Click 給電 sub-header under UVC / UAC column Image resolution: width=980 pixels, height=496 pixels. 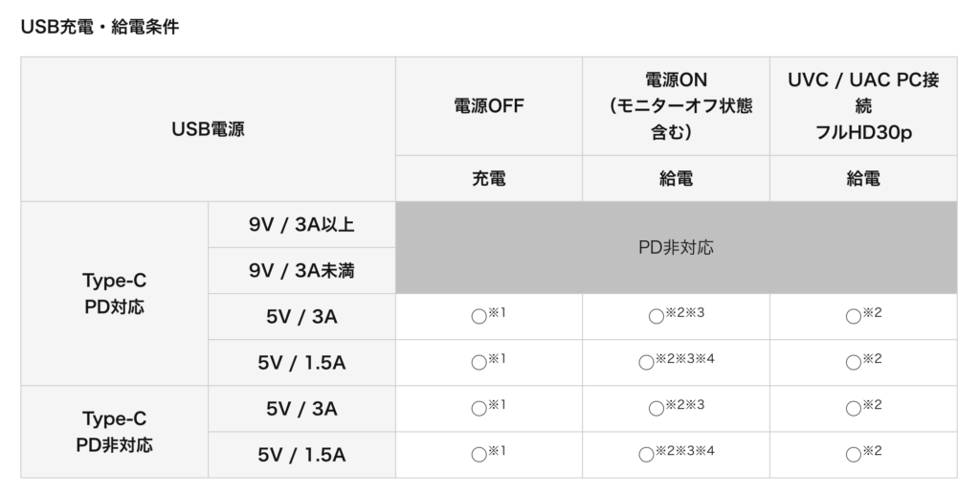pyautogui.click(x=862, y=178)
